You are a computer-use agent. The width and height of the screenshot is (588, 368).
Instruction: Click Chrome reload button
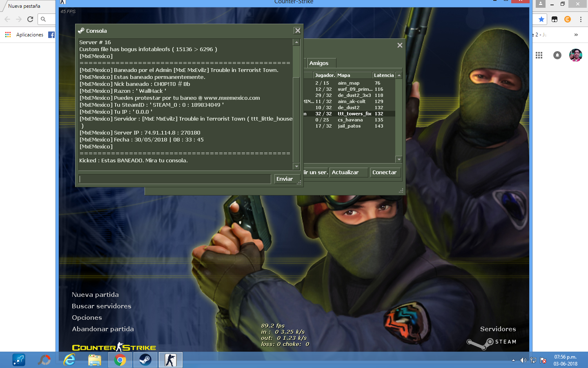[x=30, y=19]
